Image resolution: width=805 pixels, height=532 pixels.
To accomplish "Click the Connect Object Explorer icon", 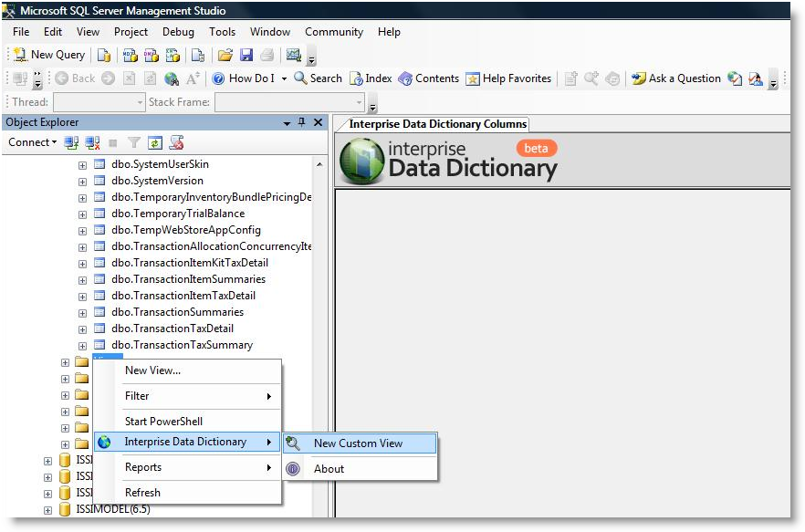I will (x=72, y=142).
